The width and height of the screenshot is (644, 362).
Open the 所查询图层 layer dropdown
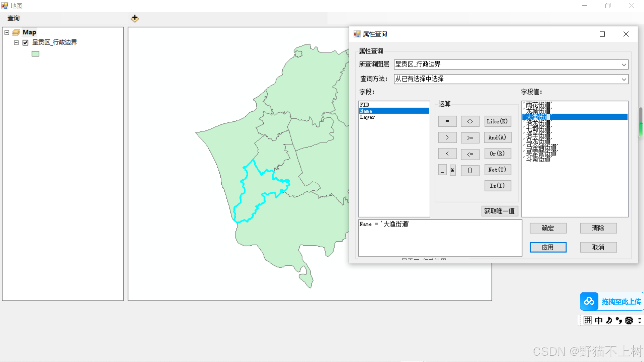click(624, 64)
